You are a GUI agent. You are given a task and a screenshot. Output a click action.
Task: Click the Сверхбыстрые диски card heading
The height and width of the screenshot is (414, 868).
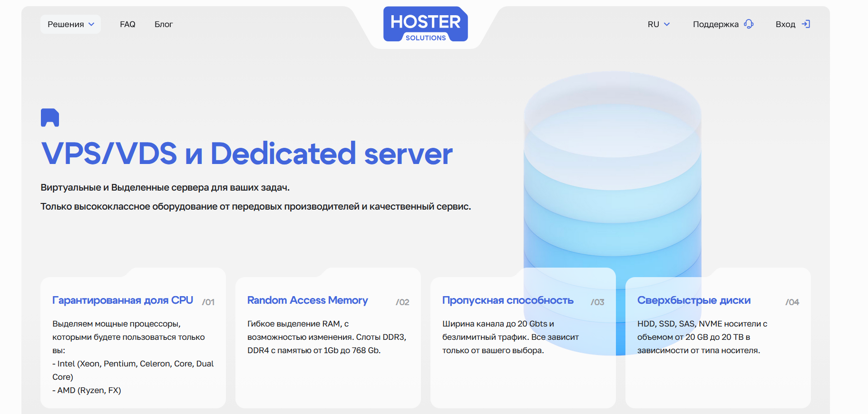pos(693,300)
